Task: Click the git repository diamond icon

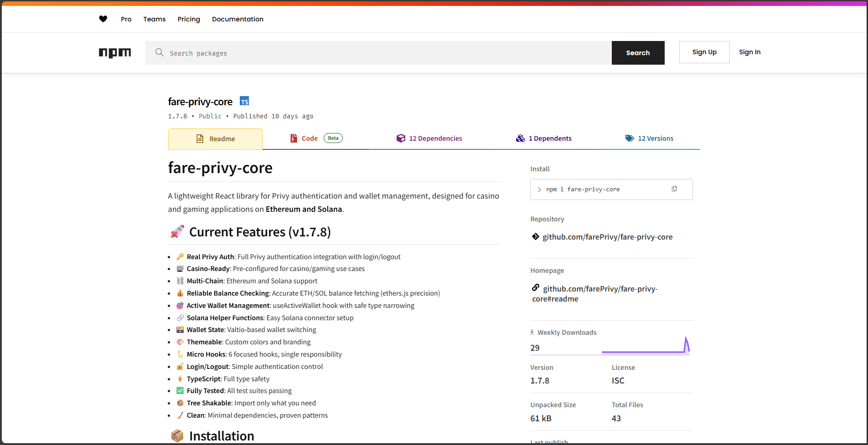Action: [x=536, y=236]
